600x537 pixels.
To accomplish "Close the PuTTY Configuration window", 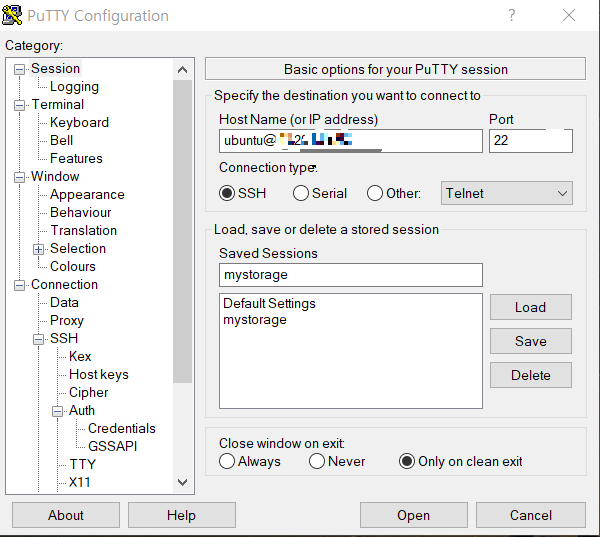I will pos(569,15).
